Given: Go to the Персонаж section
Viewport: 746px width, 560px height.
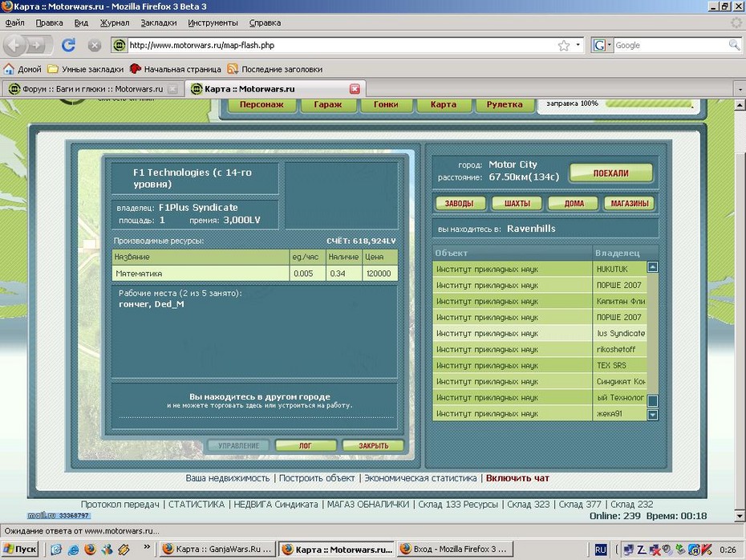Looking at the screenshot, I should [x=262, y=104].
